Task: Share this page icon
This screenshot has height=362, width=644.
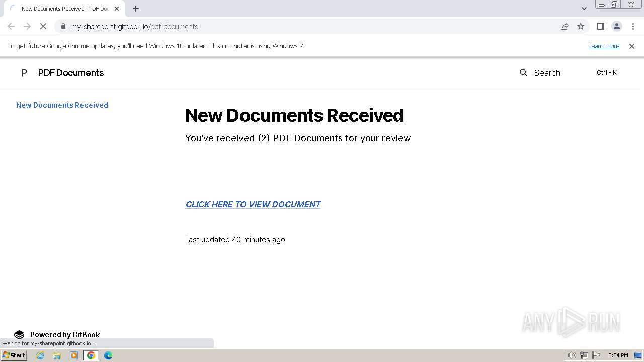Action: (x=565, y=26)
